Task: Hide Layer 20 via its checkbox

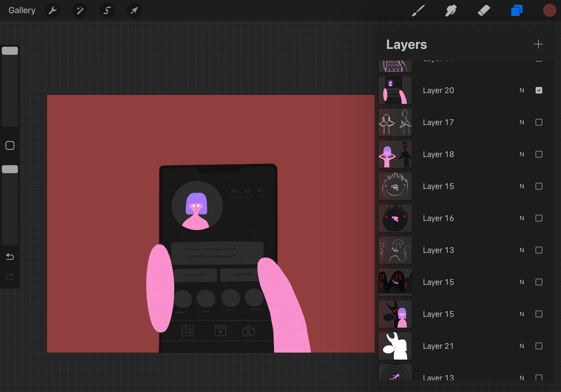Action: [539, 90]
